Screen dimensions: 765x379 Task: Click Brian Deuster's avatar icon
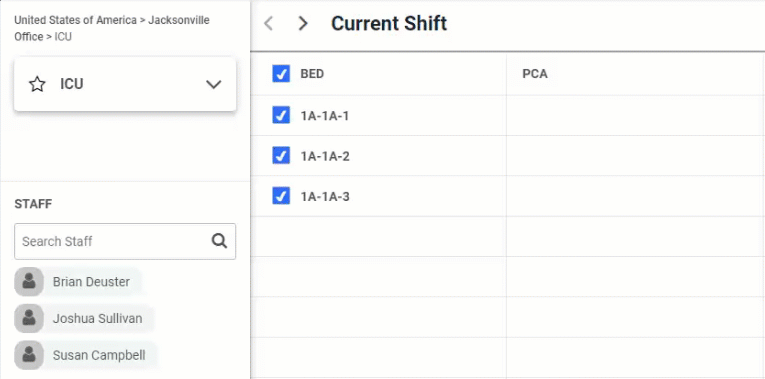coord(29,281)
